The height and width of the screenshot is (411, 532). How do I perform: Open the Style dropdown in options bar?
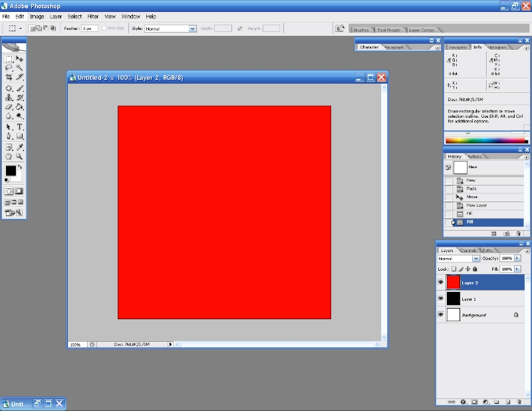[x=170, y=29]
